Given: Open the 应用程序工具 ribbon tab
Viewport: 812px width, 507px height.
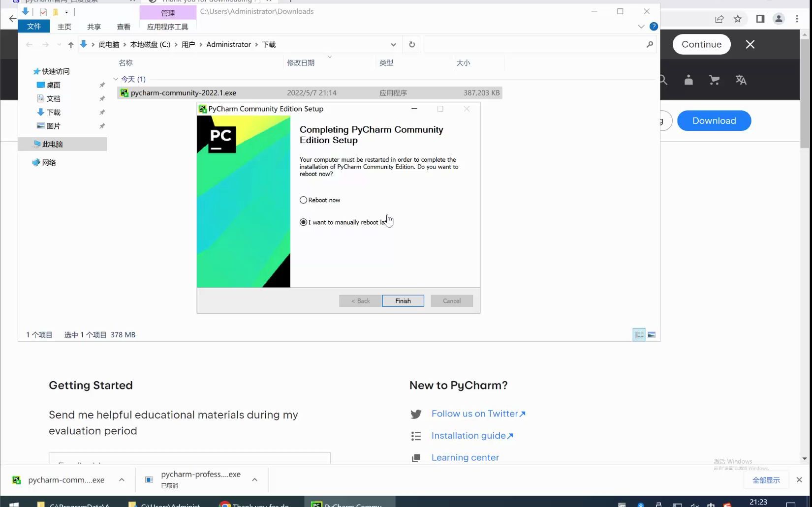Looking at the screenshot, I should click(x=168, y=27).
